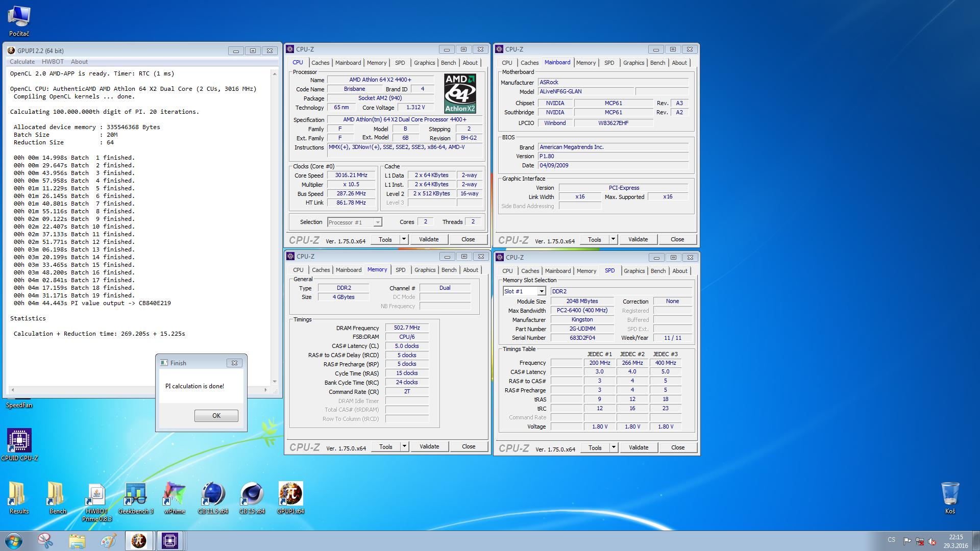Viewport: 980px width, 551px height.
Task: Click Close button in Mainboard window
Action: pos(677,239)
